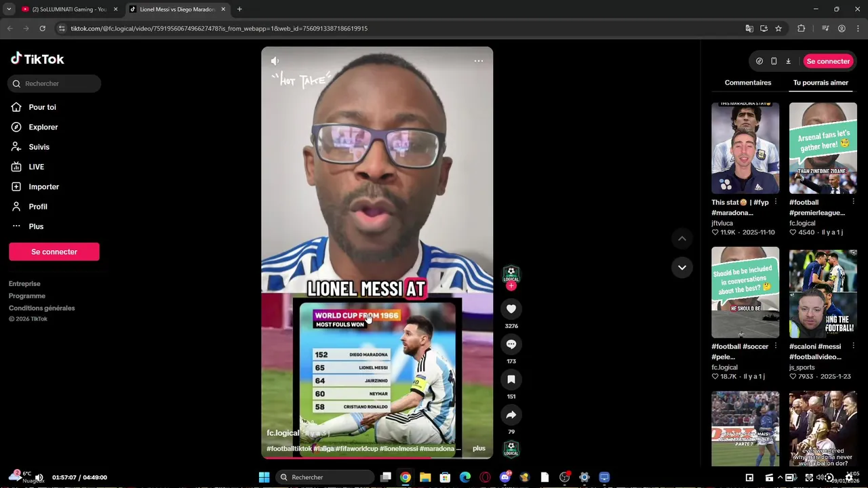The width and height of the screenshot is (868, 488).
Task: Click Se connecter button in left sidebar
Action: click(x=54, y=251)
